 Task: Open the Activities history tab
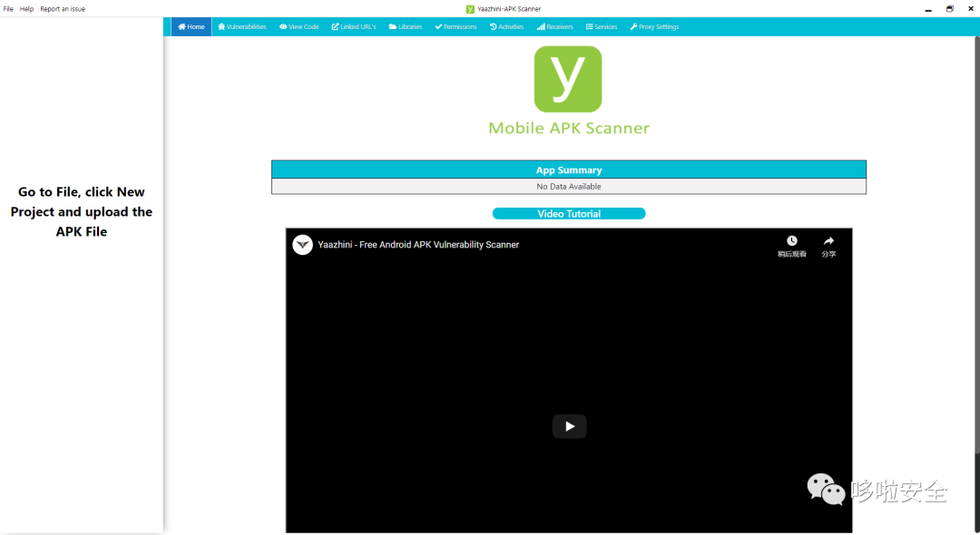506,27
